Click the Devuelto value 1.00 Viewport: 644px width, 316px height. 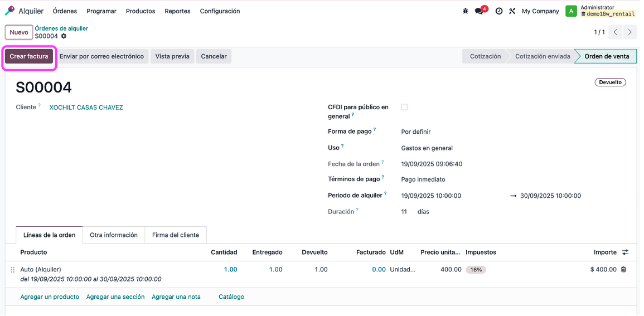click(321, 270)
